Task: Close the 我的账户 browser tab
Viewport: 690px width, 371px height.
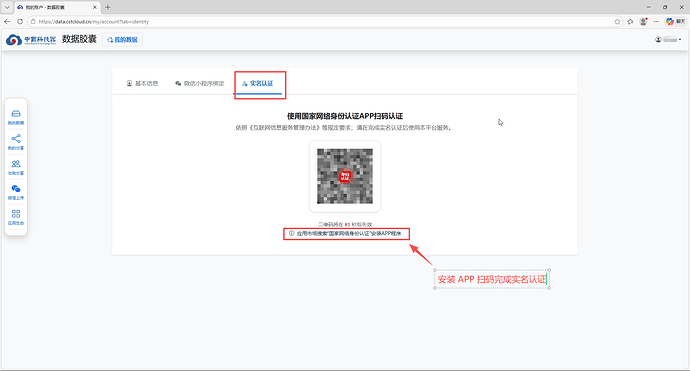Action: (95, 7)
